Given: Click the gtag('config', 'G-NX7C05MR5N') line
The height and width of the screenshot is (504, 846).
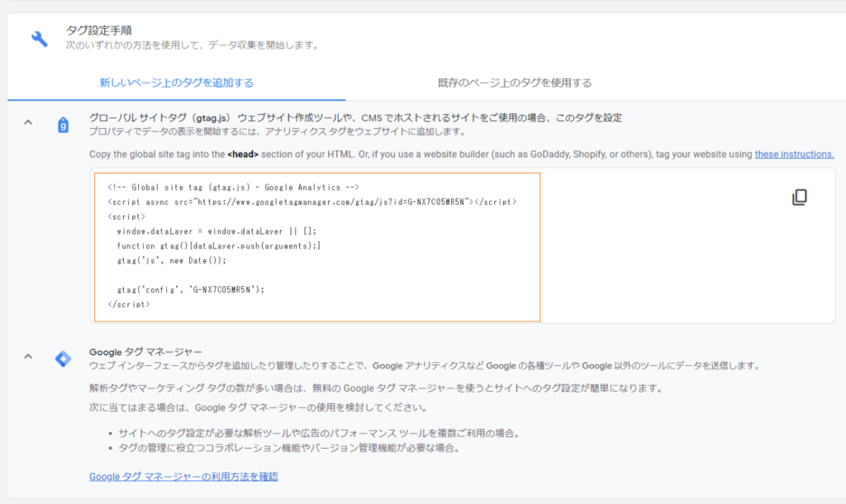Looking at the screenshot, I should (x=191, y=290).
